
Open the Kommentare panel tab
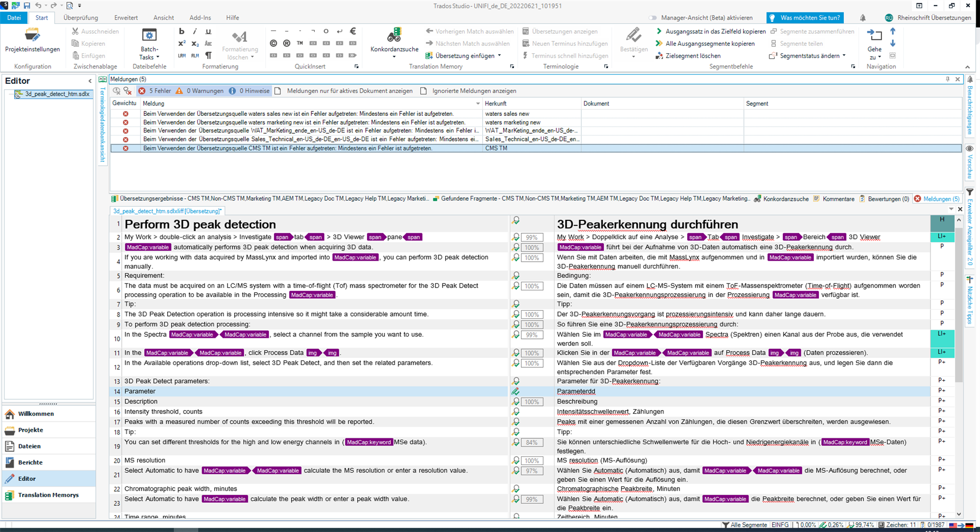click(x=834, y=199)
